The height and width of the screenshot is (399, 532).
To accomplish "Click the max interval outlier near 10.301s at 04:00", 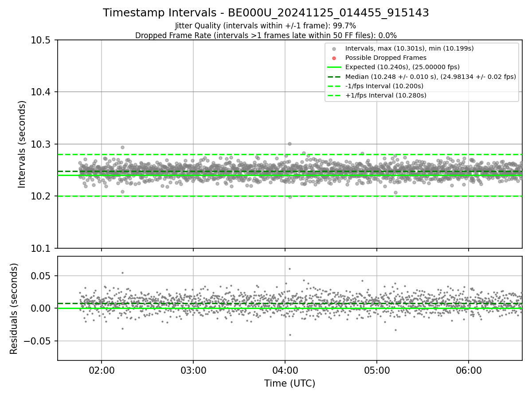I will coord(289,144).
